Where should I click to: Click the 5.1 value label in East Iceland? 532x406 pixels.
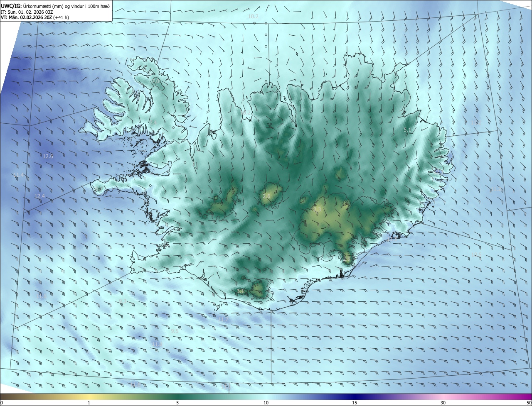point(407,130)
